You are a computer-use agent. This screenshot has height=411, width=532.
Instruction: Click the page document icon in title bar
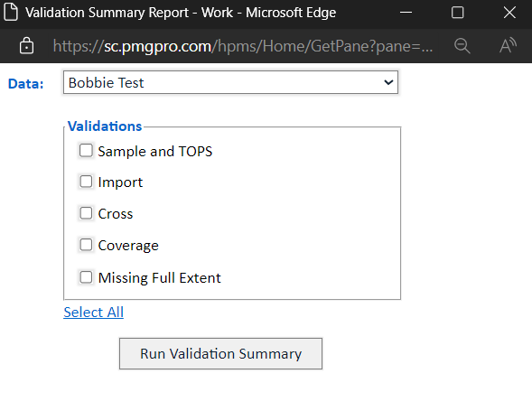[x=11, y=13]
